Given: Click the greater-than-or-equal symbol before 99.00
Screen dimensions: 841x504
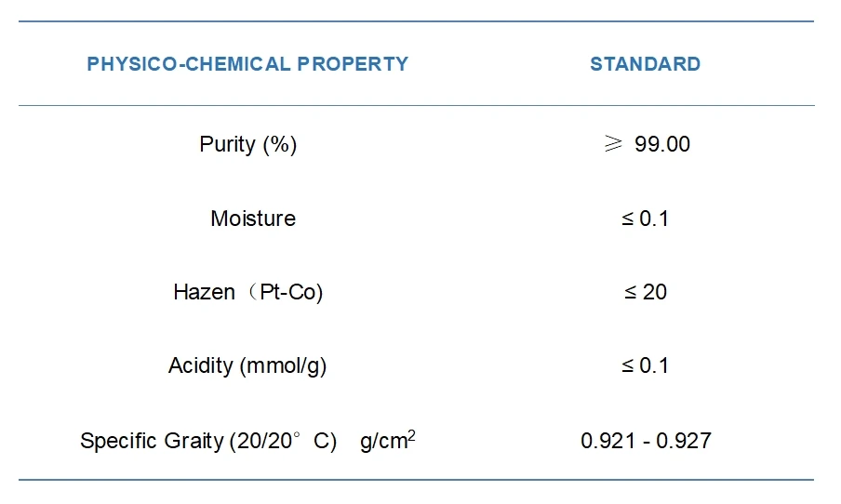Looking at the screenshot, I should tap(613, 143).
